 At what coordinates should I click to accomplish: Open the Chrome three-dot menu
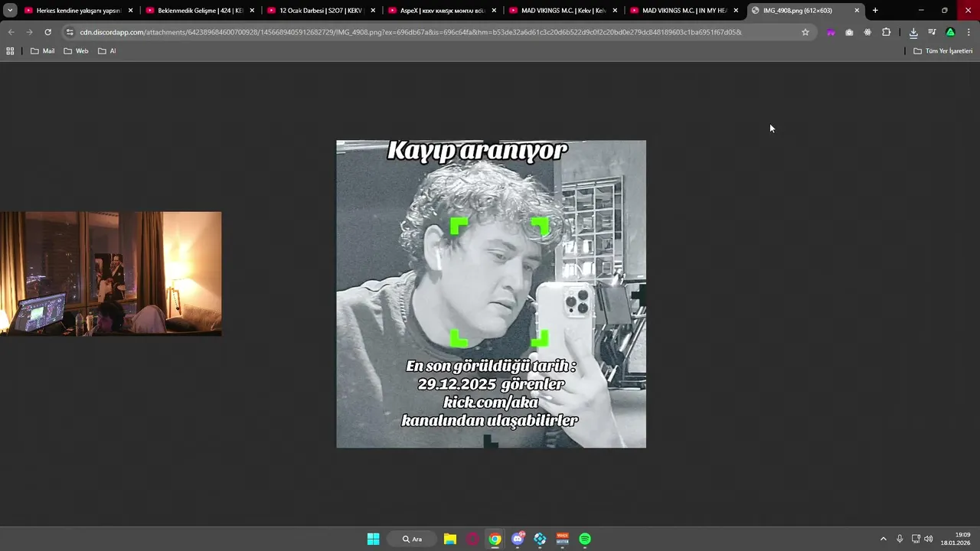point(969,32)
